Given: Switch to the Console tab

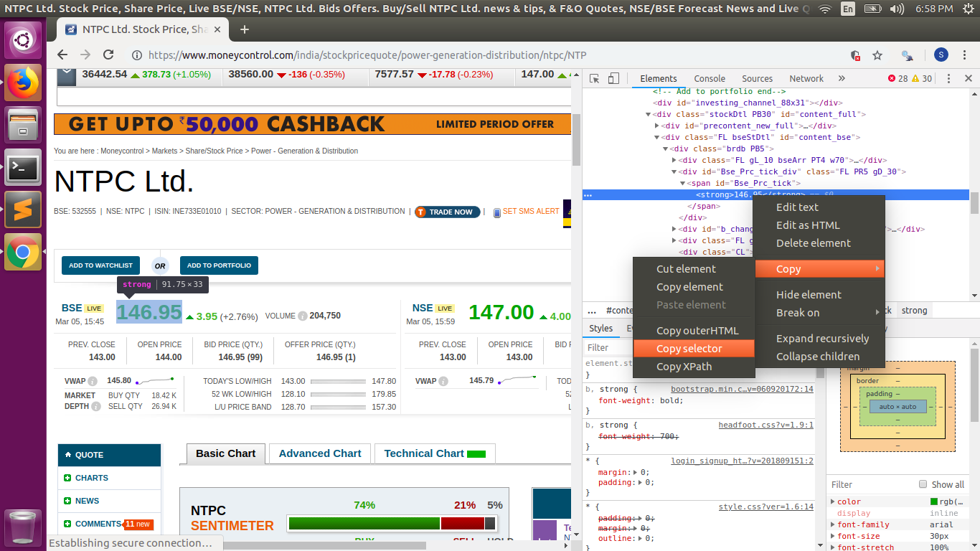Looking at the screenshot, I should click(x=710, y=79).
